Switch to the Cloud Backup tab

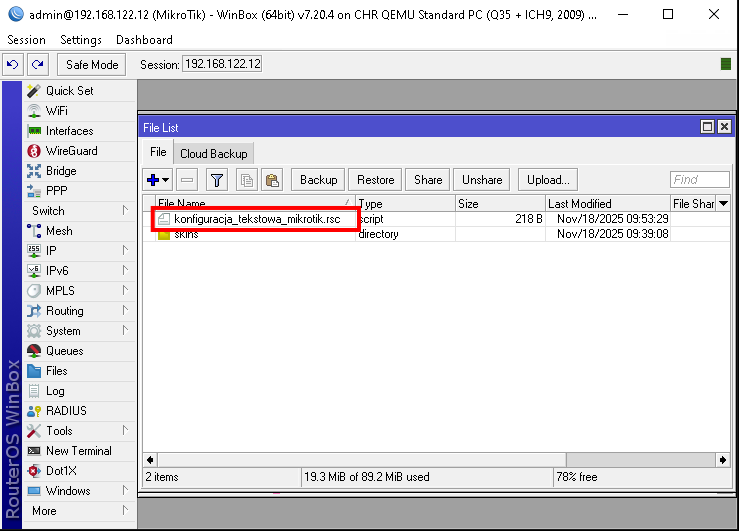213,154
